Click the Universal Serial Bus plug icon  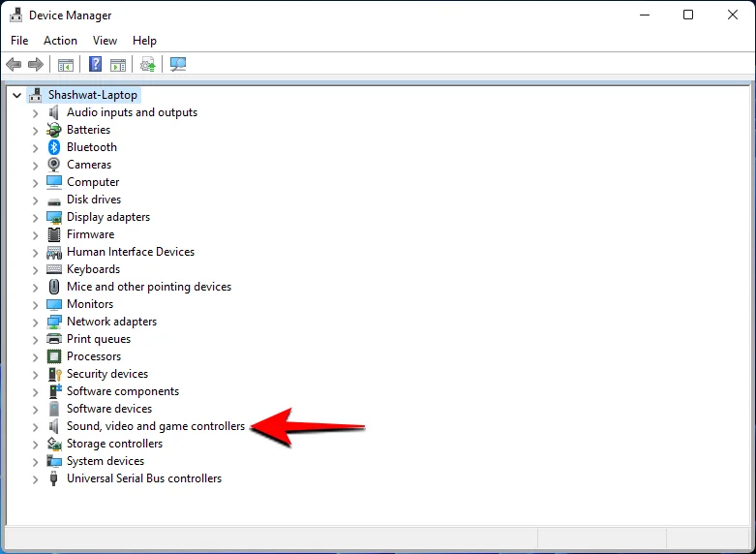(54, 478)
